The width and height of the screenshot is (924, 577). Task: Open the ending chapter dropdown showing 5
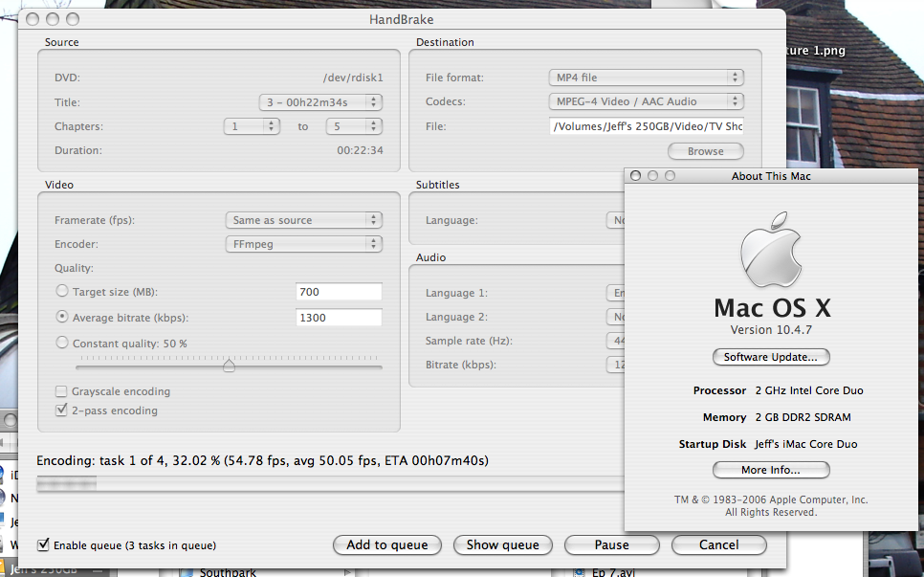coord(354,126)
